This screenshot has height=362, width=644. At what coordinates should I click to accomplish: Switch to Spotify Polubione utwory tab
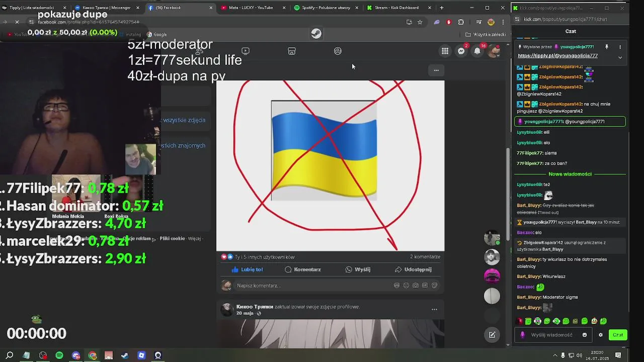tap(326, 8)
